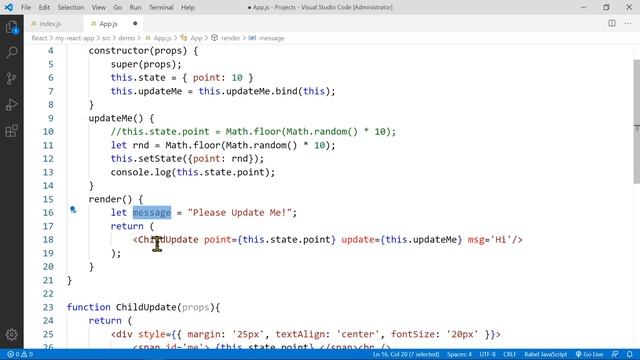Viewport: 640px width, 360px height.
Task: Expand the message variable breadcrumb
Action: click(267, 38)
